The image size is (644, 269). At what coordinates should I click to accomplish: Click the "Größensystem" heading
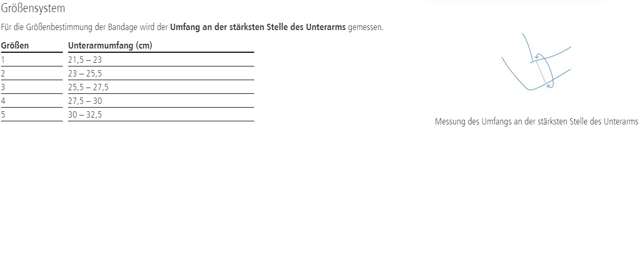[x=33, y=8]
